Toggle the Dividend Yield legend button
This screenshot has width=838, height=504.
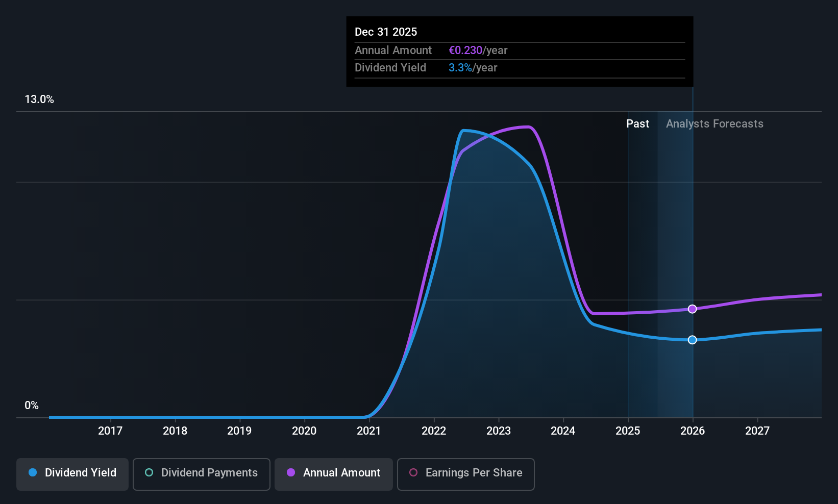[x=72, y=474]
